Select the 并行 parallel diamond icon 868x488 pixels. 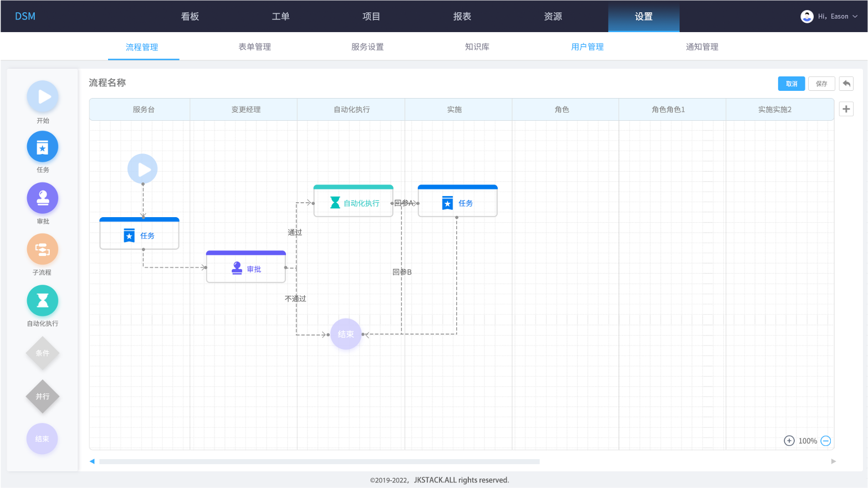[x=43, y=397]
